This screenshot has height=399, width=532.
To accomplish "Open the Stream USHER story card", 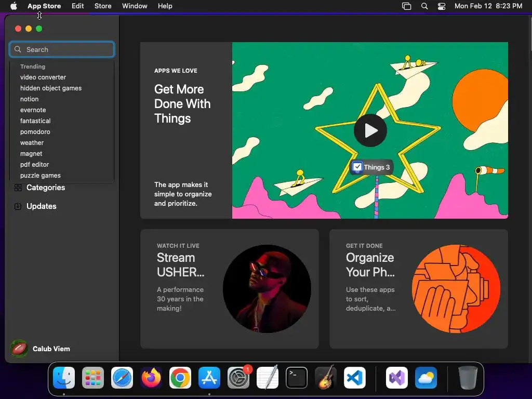I will pos(229,289).
